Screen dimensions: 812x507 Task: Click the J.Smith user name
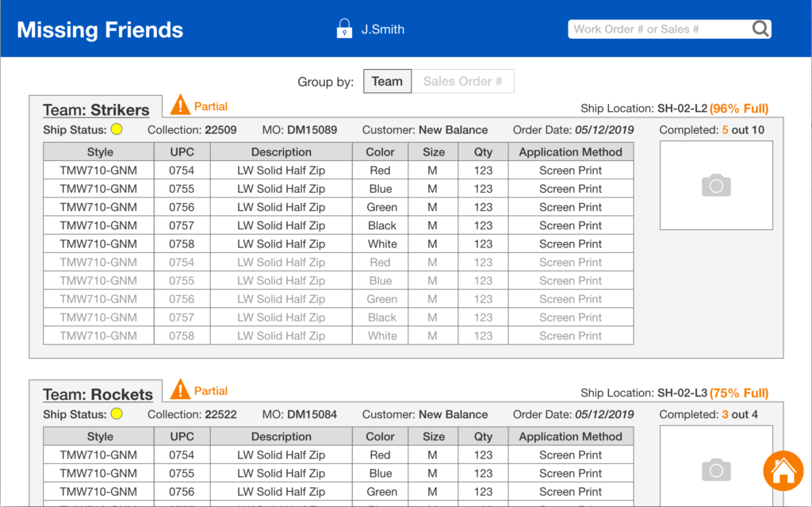tap(383, 29)
